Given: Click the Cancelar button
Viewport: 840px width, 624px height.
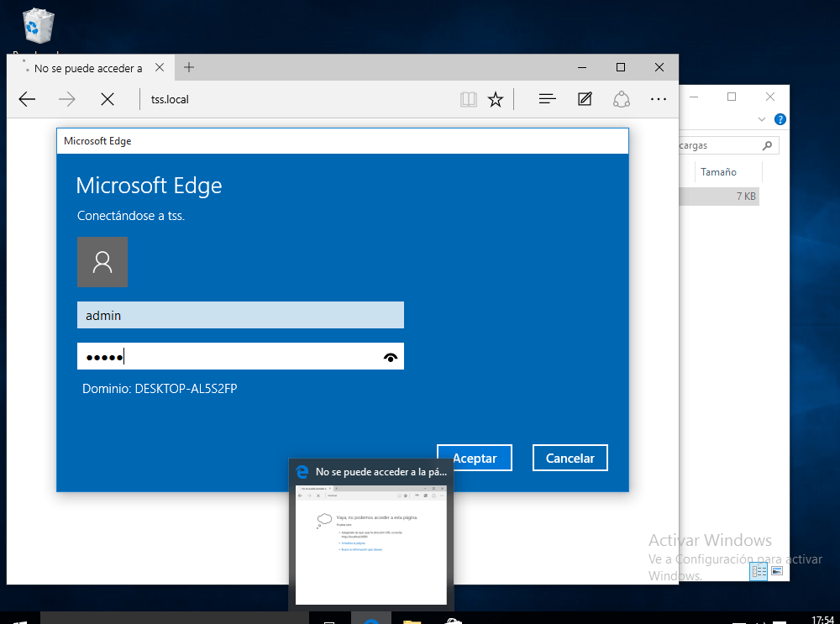Looking at the screenshot, I should pyautogui.click(x=570, y=458).
